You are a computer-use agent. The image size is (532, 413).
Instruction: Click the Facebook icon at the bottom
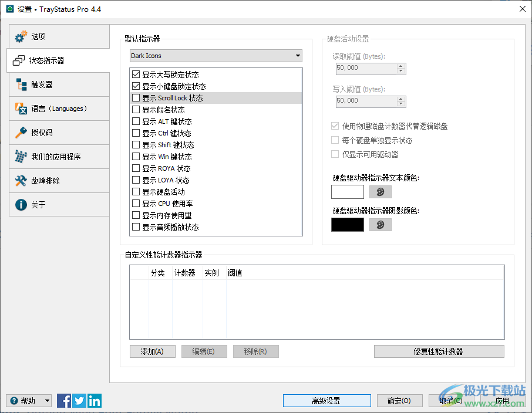[63, 400]
